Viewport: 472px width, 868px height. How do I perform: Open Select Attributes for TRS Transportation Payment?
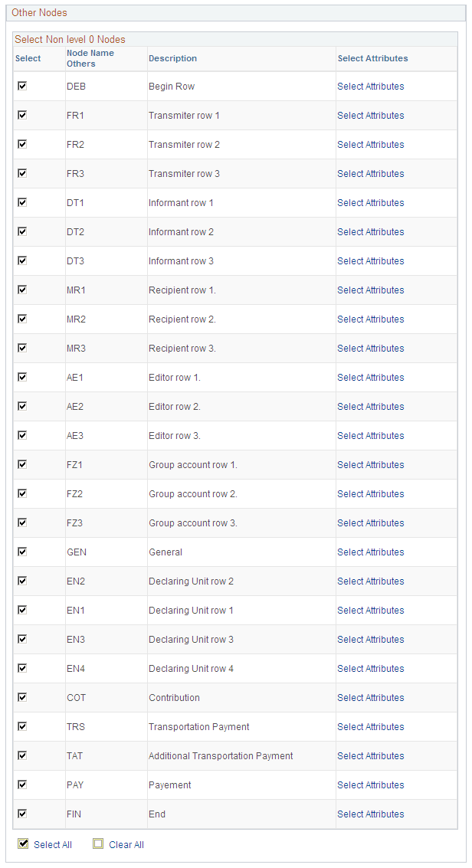coord(371,726)
